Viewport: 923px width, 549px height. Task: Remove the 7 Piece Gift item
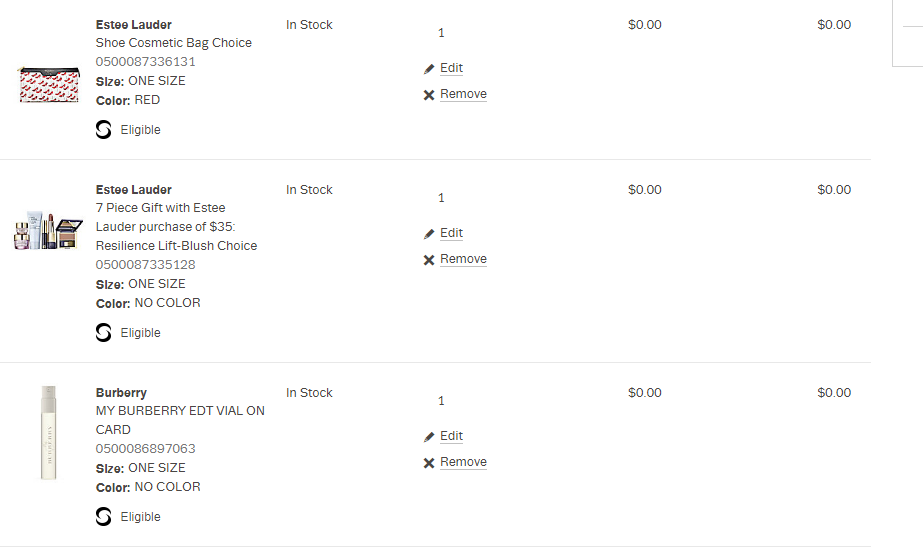pos(463,259)
